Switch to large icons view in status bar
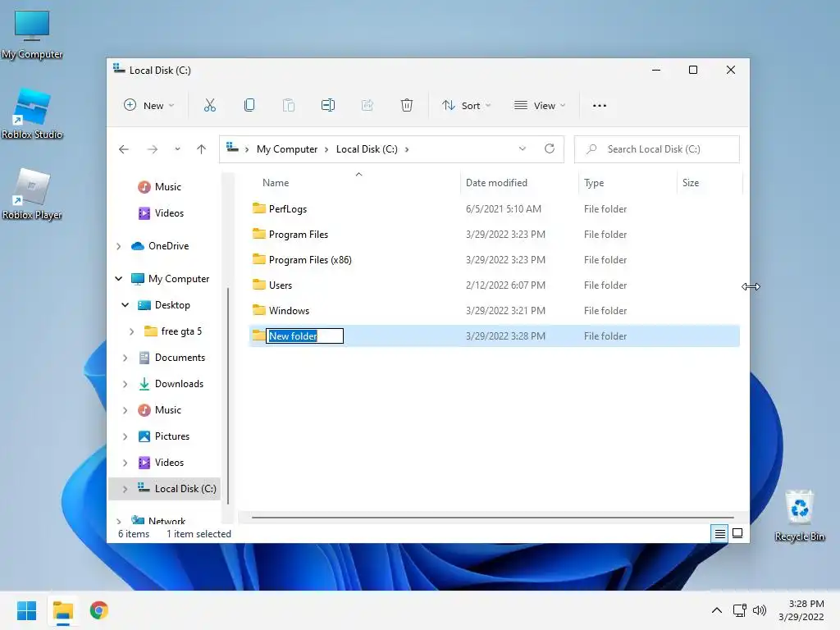 737,533
